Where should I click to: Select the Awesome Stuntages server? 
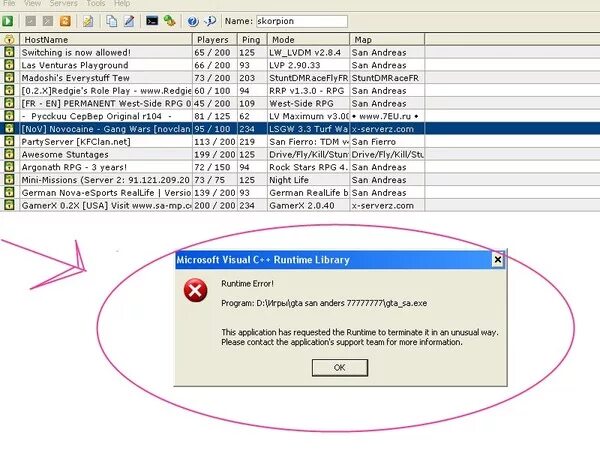[x=300, y=154]
